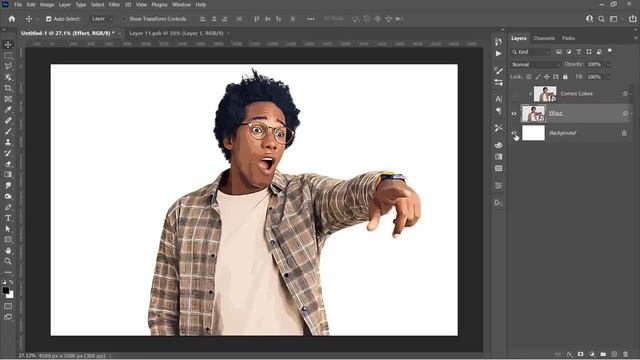The height and width of the screenshot is (360, 640).
Task: Hide the Effect layer eye icon
Action: click(x=514, y=113)
